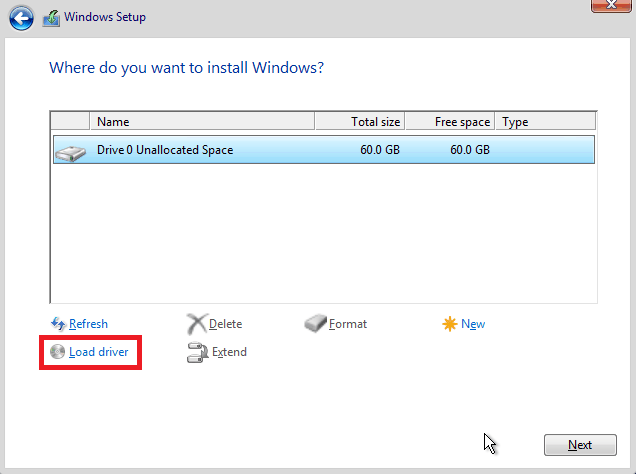Sort by the Name column header
Image resolution: width=636 pixels, height=474 pixels.
[x=202, y=122]
